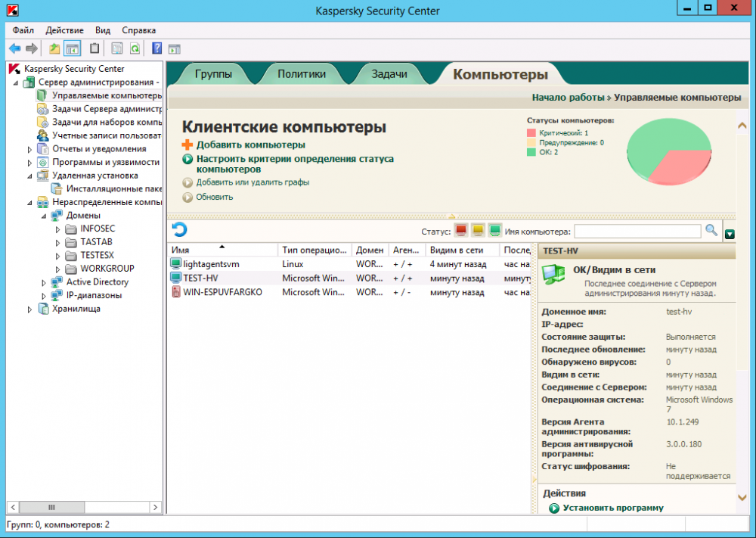Click the red Критический legend swatch
The height and width of the screenshot is (538, 756).
(531, 132)
